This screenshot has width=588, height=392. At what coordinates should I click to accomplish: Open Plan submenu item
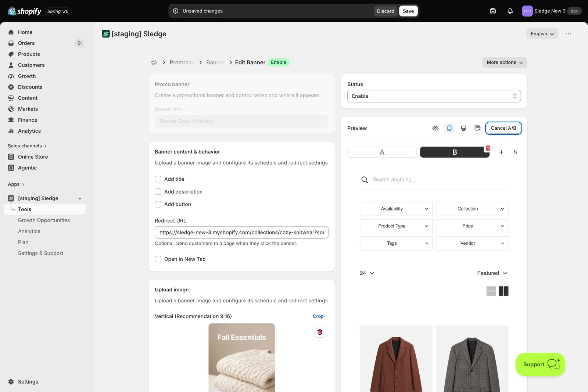pyautogui.click(x=23, y=242)
